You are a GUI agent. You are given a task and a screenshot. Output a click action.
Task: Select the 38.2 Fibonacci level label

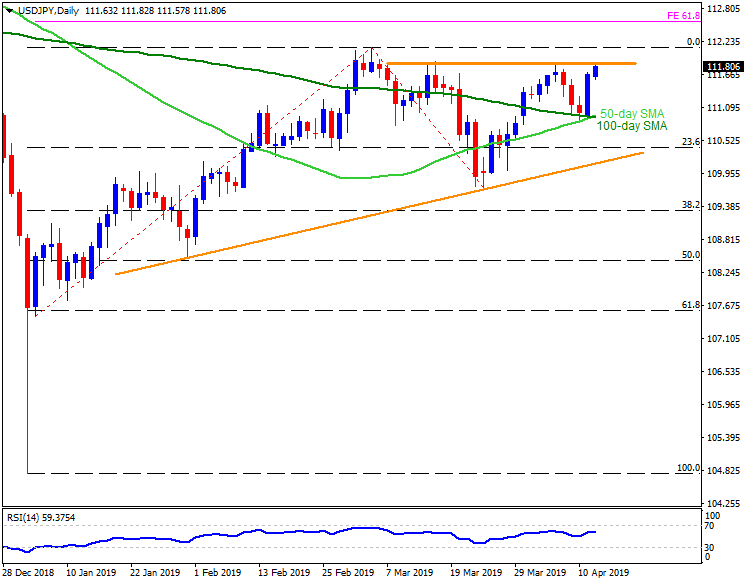pyautogui.click(x=688, y=204)
